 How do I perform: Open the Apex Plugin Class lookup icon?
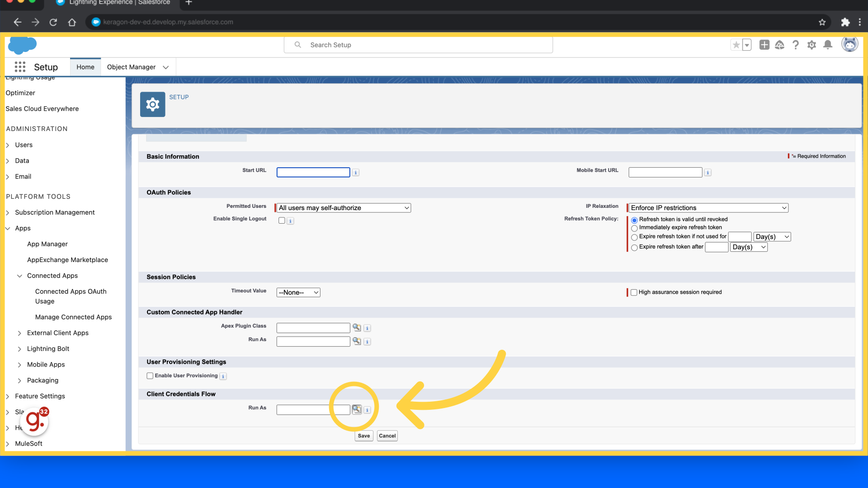[357, 328]
